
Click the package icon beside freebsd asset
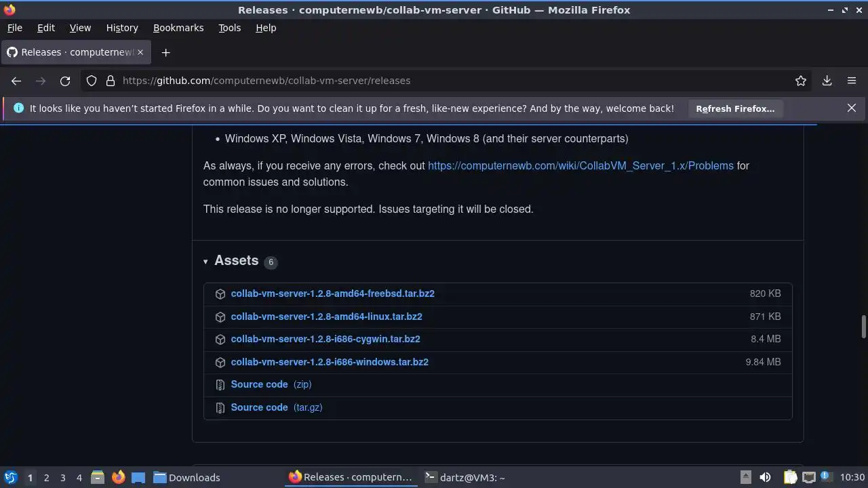pos(220,294)
